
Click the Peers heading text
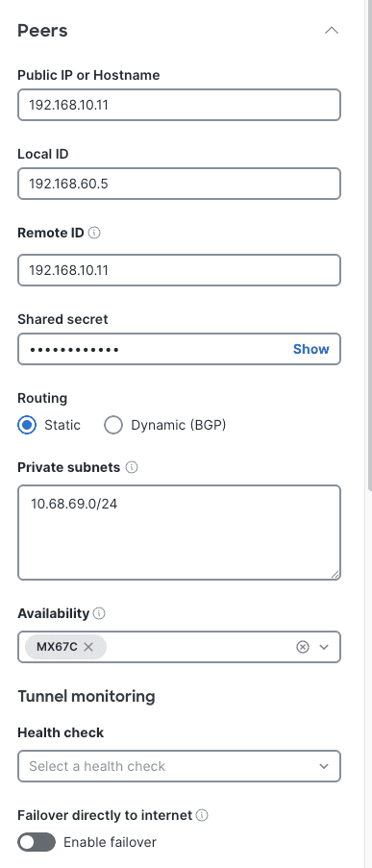pos(42,31)
